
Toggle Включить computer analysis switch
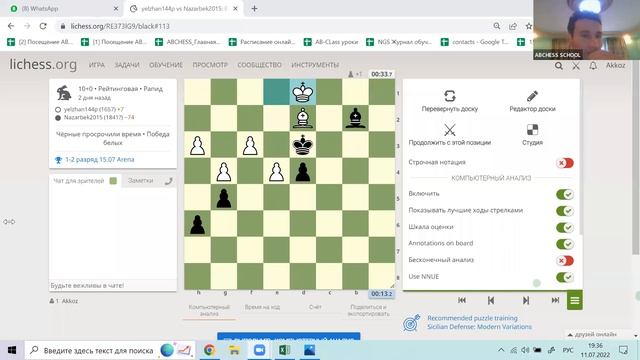click(565, 194)
